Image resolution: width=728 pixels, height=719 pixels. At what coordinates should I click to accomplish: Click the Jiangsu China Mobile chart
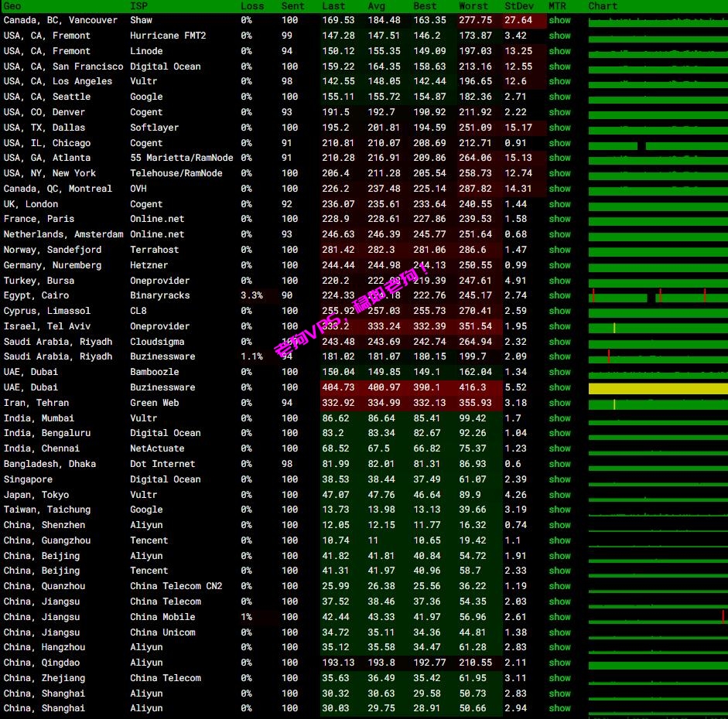click(658, 617)
